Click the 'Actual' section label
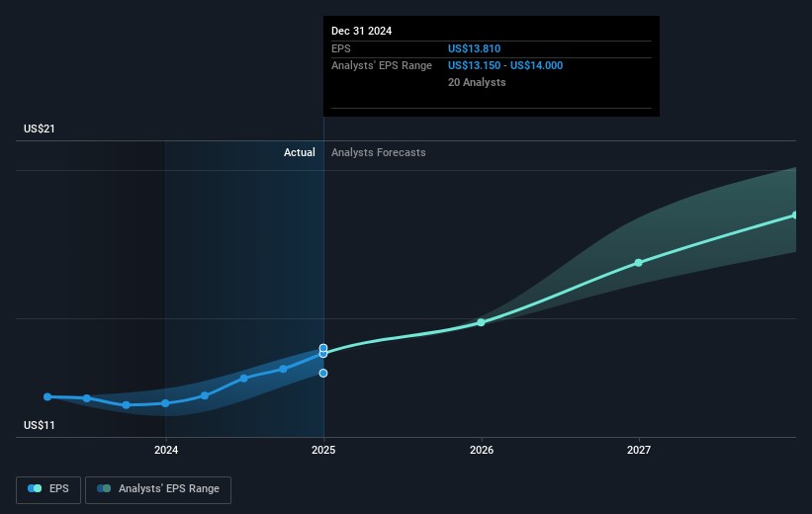 point(299,152)
